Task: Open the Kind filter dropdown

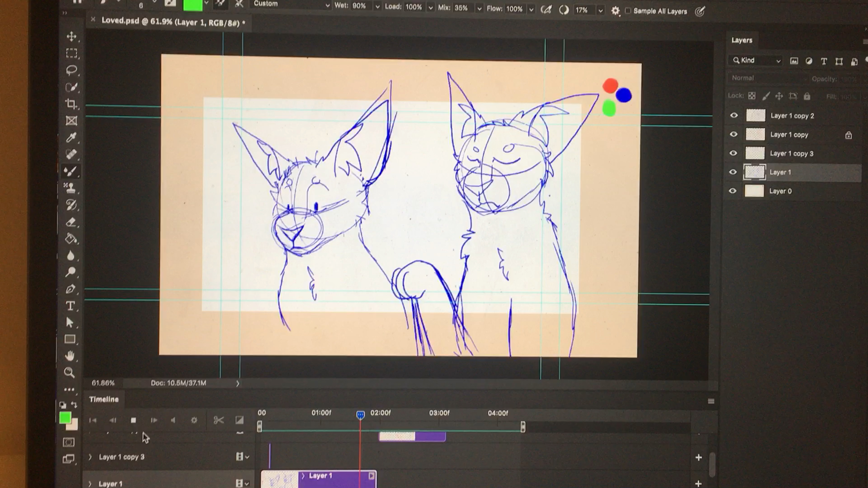Action: (755, 61)
